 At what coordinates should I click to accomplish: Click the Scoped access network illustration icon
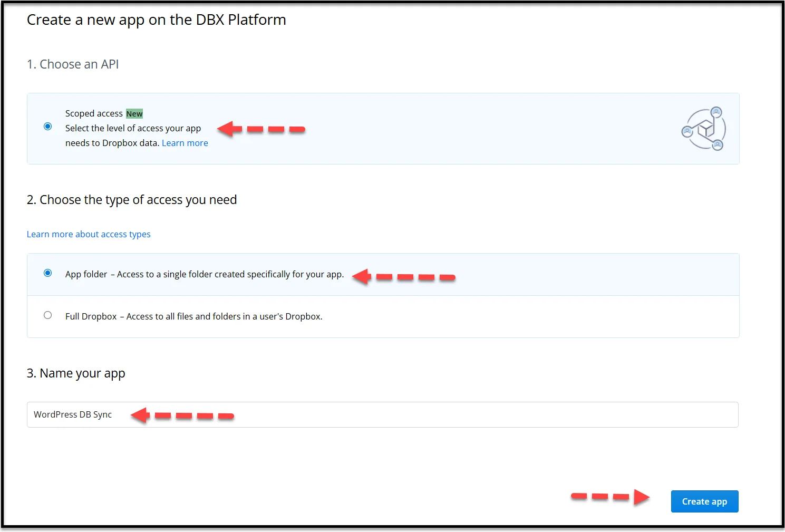703,128
